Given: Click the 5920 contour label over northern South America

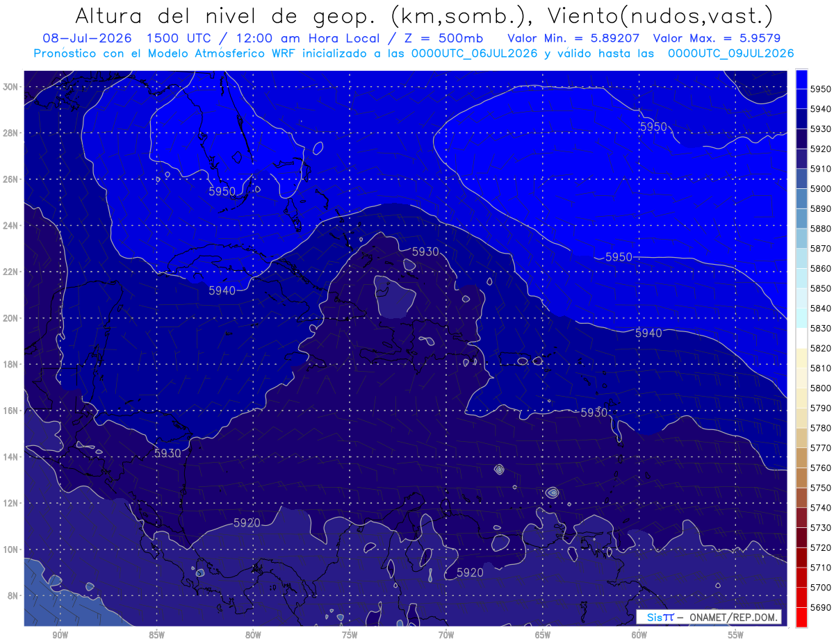Looking at the screenshot, I should pos(469,572).
